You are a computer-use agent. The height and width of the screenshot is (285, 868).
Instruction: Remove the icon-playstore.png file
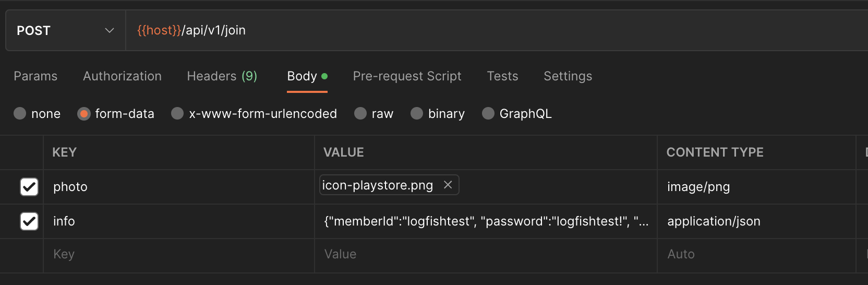(448, 185)
